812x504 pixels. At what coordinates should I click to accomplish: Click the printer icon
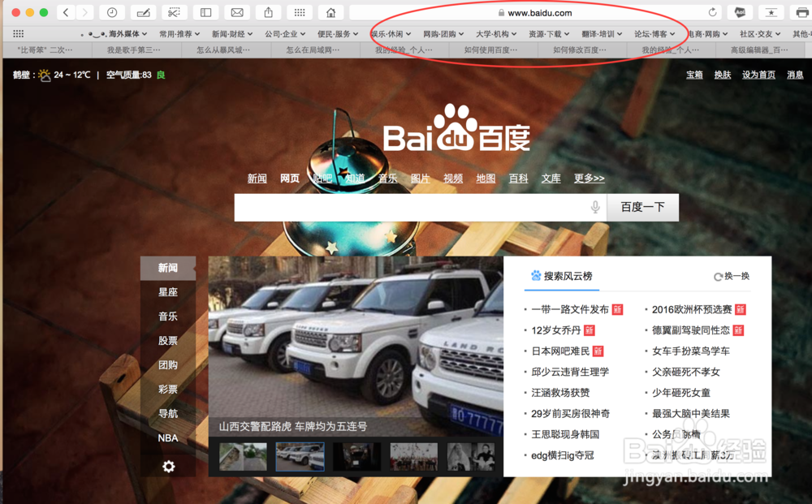tap(801, 12)
